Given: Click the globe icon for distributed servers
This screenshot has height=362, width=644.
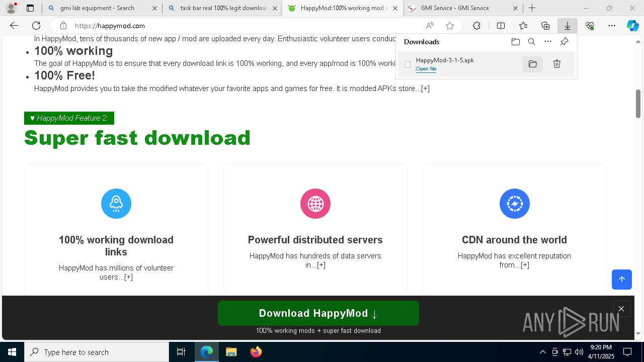Looking at the screenshot, I should click(315, 204).
